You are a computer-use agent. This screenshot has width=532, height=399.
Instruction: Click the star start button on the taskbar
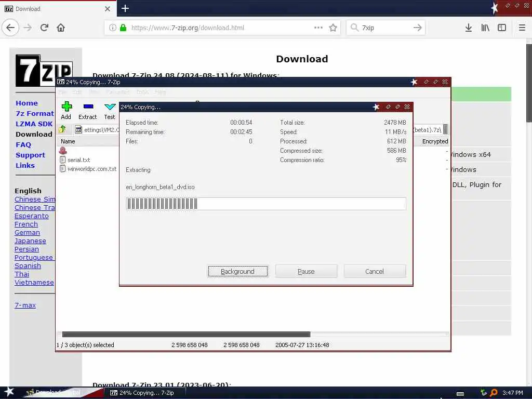tap(9, 392)
